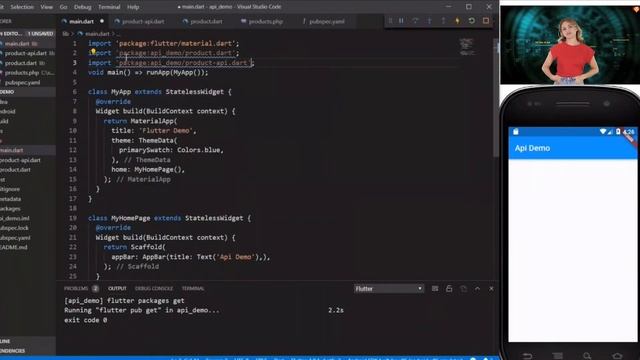The height and width of the screenshot is (360, 640).
Task: Open product.dart in the project file tree
Action: pos(28,170)
